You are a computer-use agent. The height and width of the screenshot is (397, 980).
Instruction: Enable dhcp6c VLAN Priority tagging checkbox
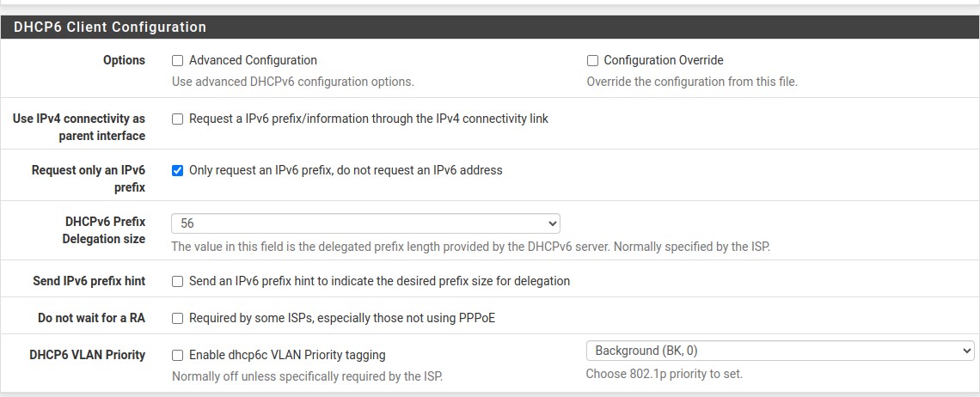[178, 355]
